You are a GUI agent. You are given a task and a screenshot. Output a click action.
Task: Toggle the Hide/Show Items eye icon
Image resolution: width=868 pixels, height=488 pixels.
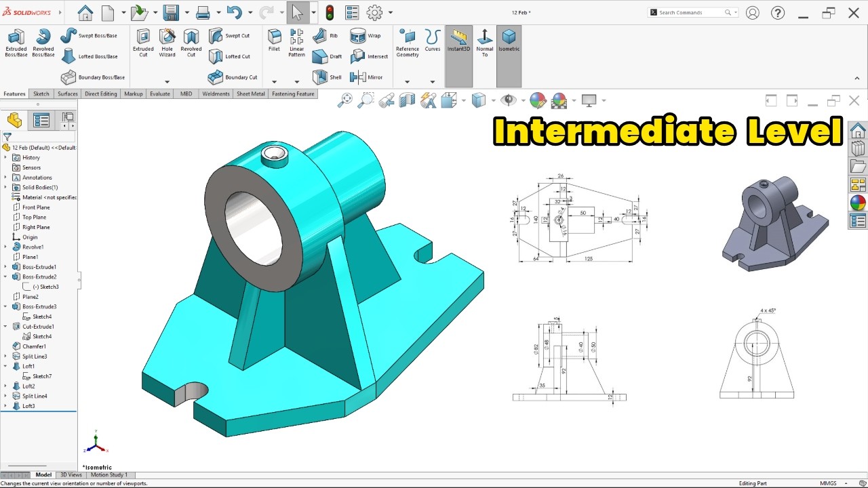coord(509,100)
